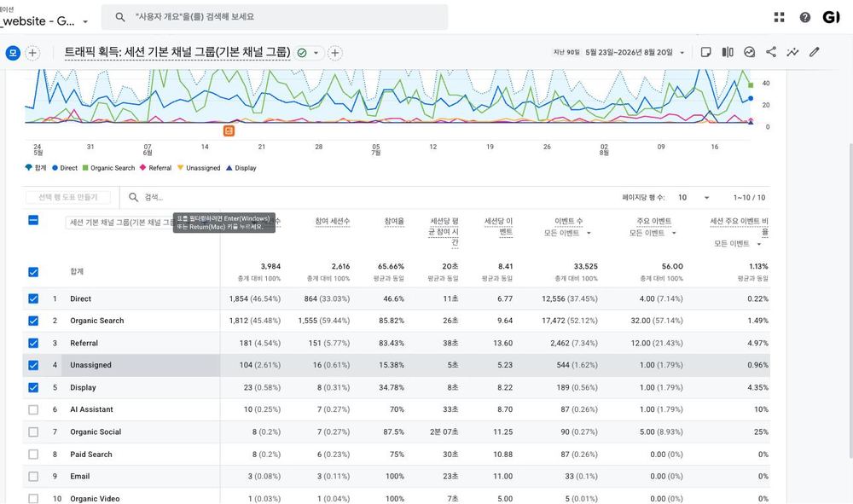Click the blue '모' segment circle
Image resolution: width=853 pixels, height=504 pixels.
tap(13, 53)
